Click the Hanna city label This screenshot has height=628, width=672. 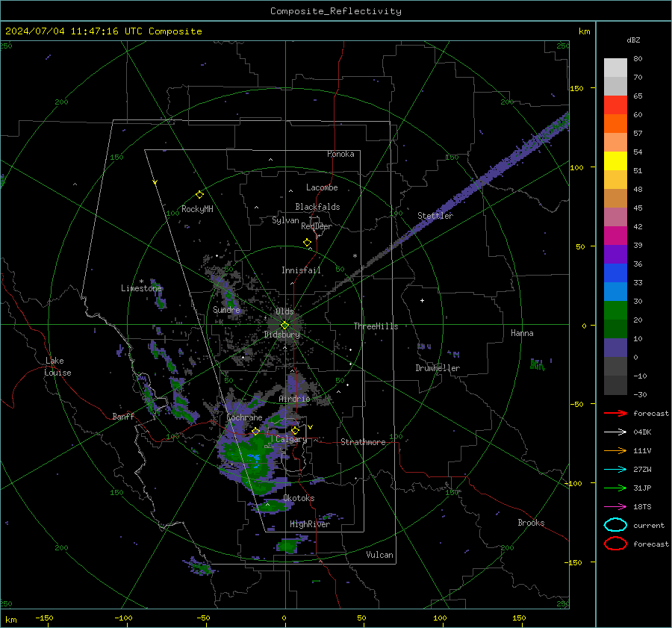(522, 333)
